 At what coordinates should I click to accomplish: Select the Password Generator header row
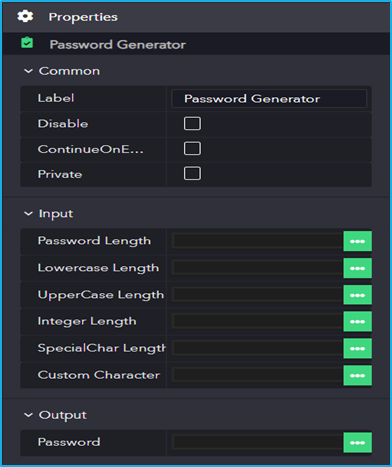pos(196,44)
